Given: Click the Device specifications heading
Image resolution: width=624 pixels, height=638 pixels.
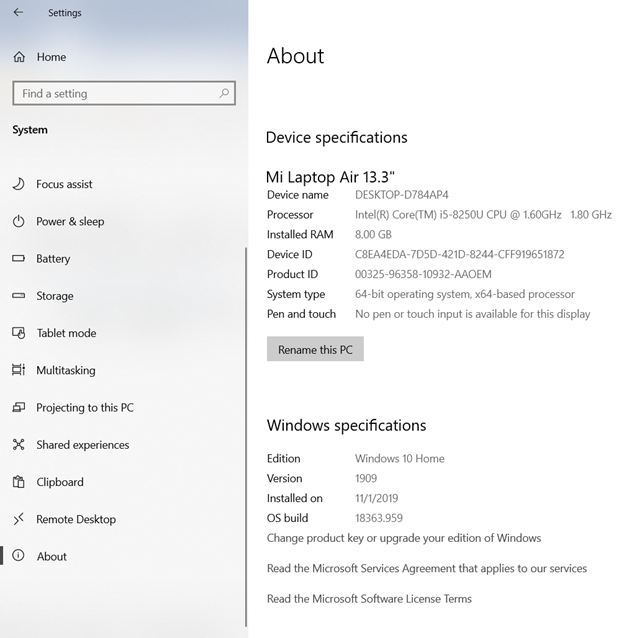Looking at the screenshot, I should pyautogui.click(x=336, y=138).
